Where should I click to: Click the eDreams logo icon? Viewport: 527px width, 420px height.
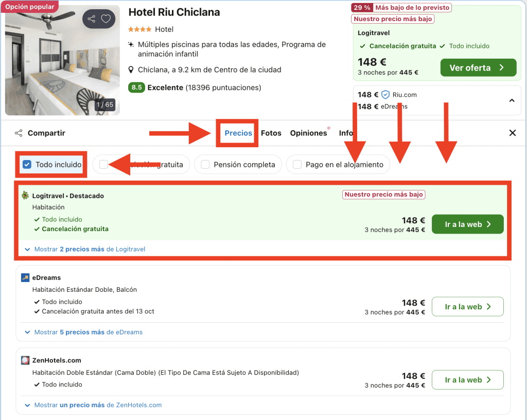coord(25,278)
